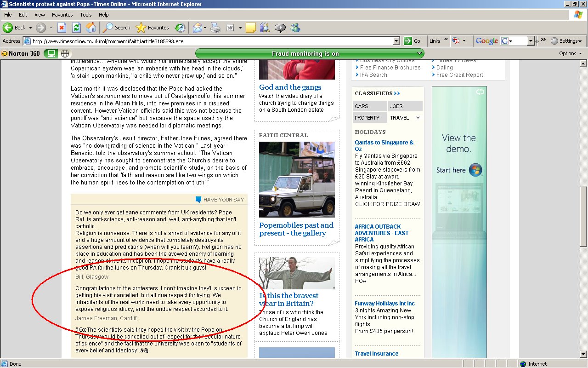Open the Back button history dropdown arrow
Image resolution: width=588 pixels, height=368 pixels.
point(30,28)
